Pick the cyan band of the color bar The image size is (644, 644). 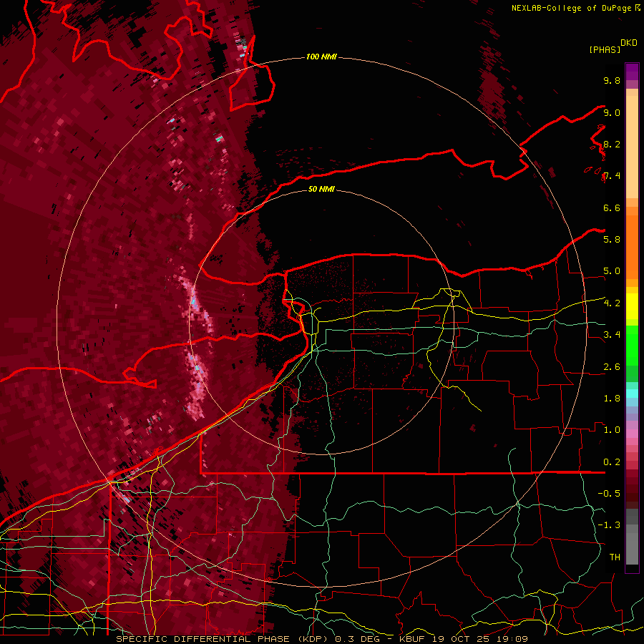pyautogui.click(x=632, y=394)
